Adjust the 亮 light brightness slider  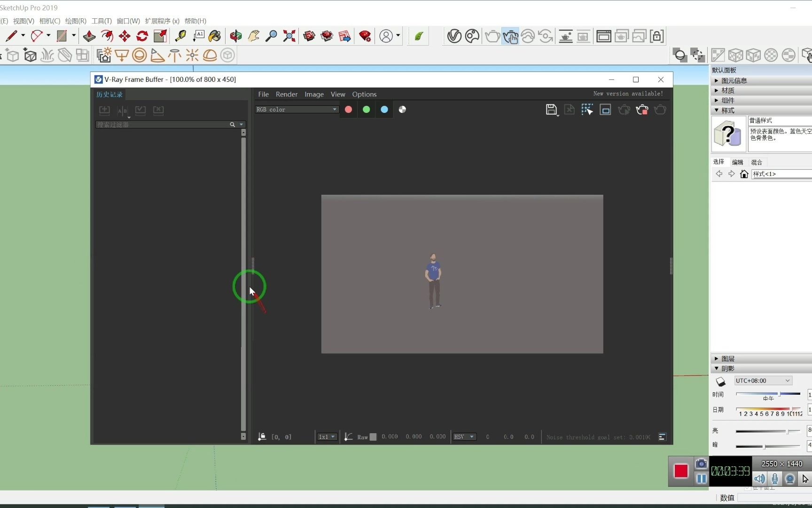click(x=768, y=431)
